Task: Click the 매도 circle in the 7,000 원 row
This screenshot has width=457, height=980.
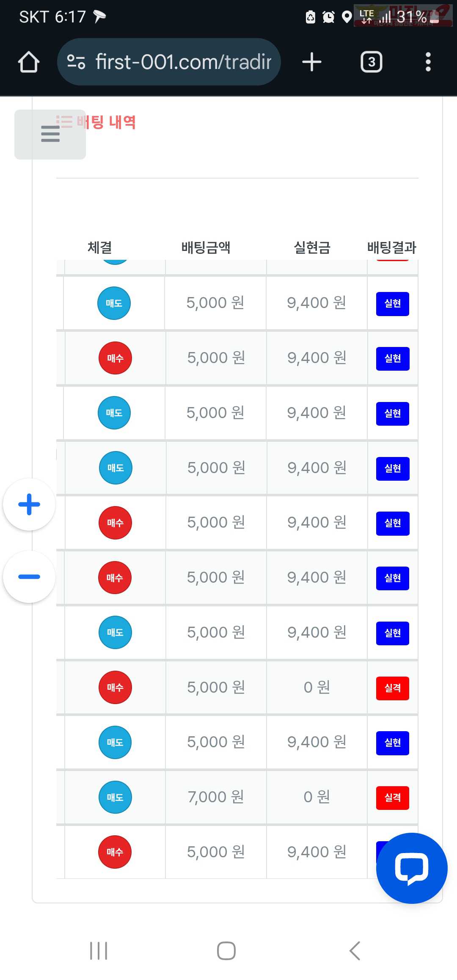Action: point(115,797)
